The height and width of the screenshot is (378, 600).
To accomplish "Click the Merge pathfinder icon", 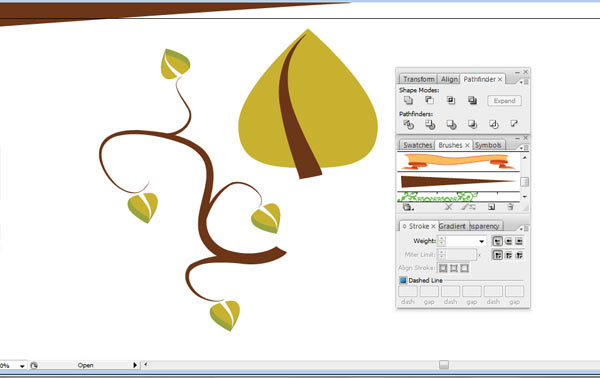I will point(451,124).
